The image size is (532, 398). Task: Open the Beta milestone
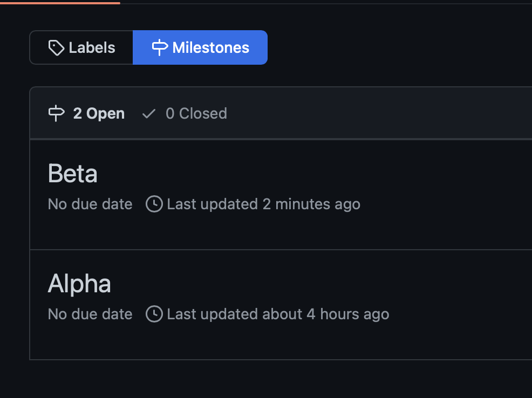point(73,173)
